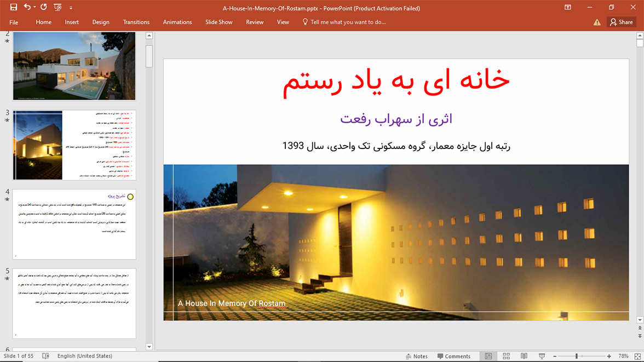Click slide panel scroll down arrow
The width and height of the screenshot is (644, 362).
point(149,346)
